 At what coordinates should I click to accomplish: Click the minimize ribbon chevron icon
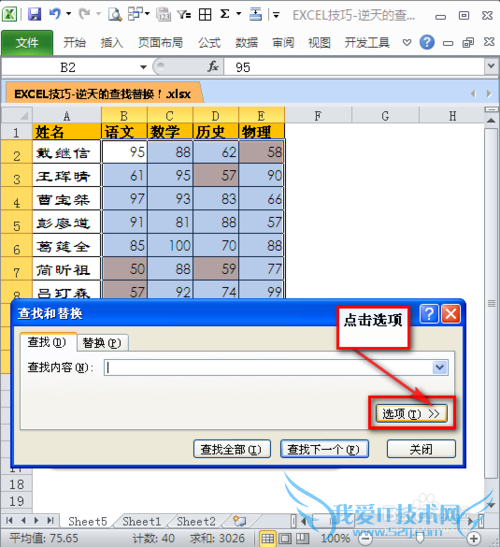coord(407,43)
